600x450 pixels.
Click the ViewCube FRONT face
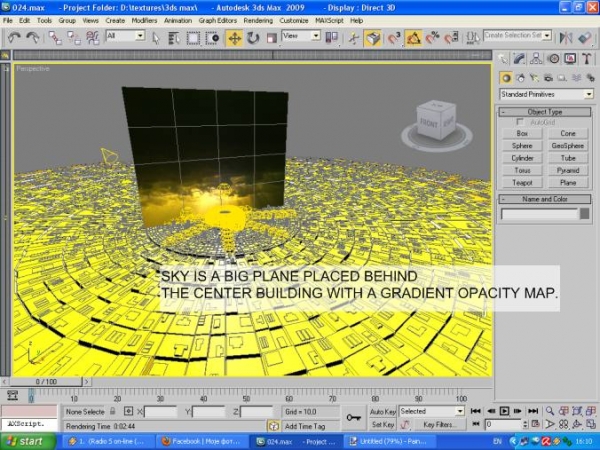(429, 124)
